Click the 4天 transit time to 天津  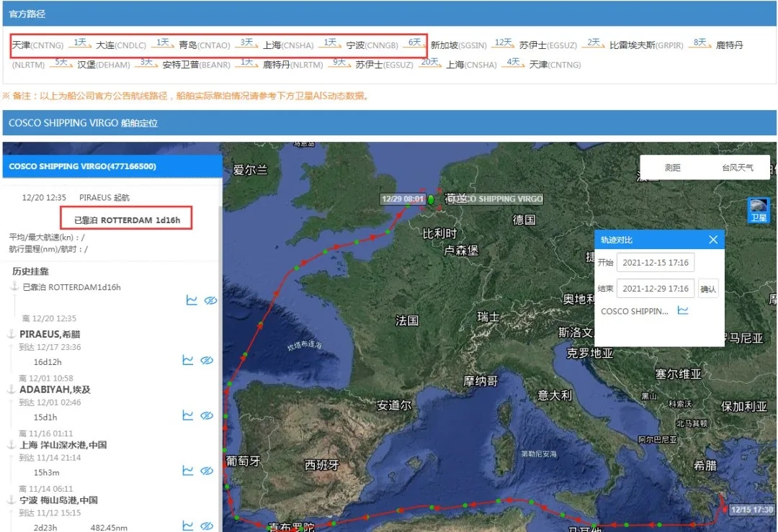coord(513,62)
